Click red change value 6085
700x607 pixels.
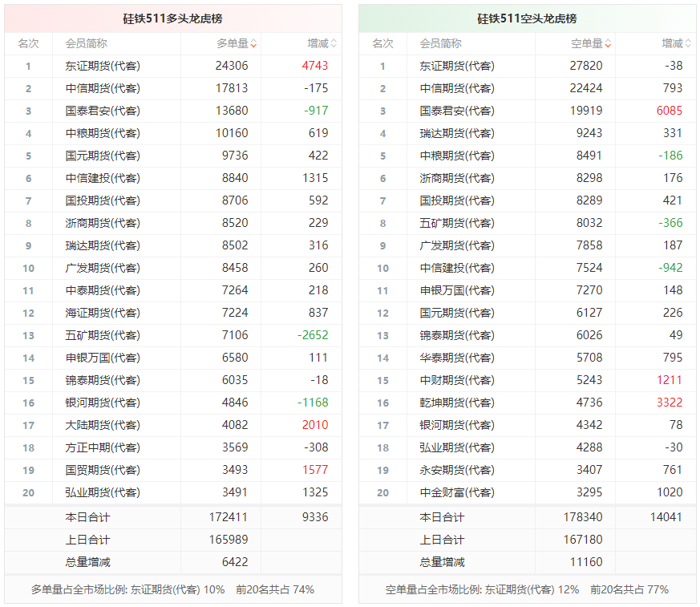(670, 111)
